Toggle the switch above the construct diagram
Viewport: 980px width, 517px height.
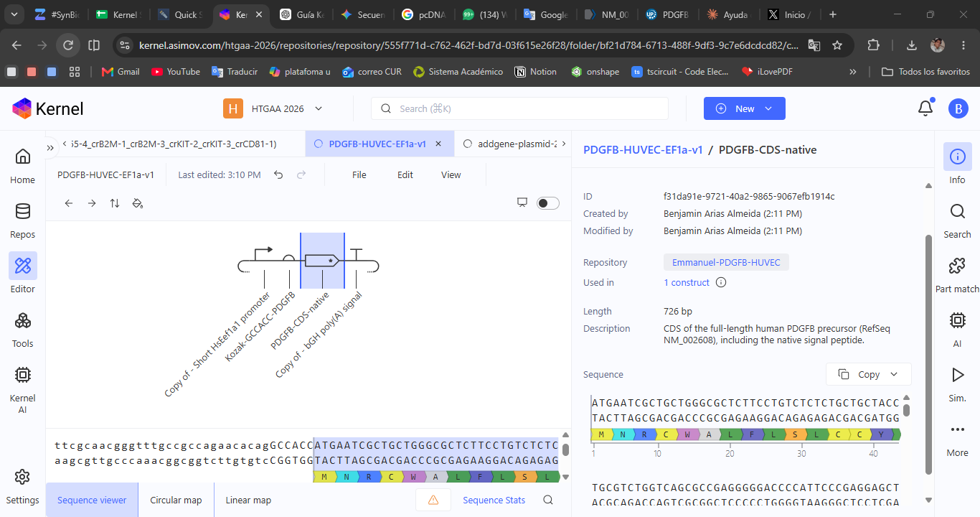(x=548, y=203)
